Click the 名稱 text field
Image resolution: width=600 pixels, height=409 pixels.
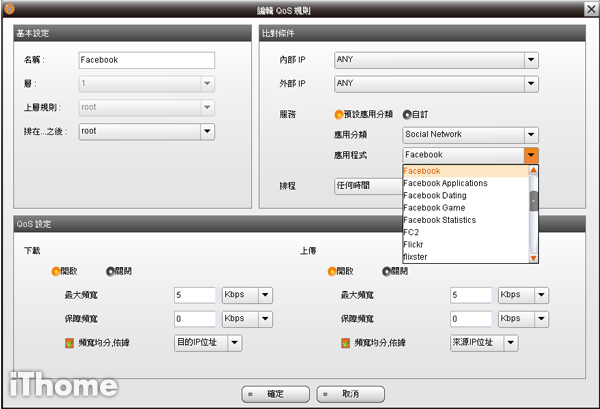pos(146,60)
